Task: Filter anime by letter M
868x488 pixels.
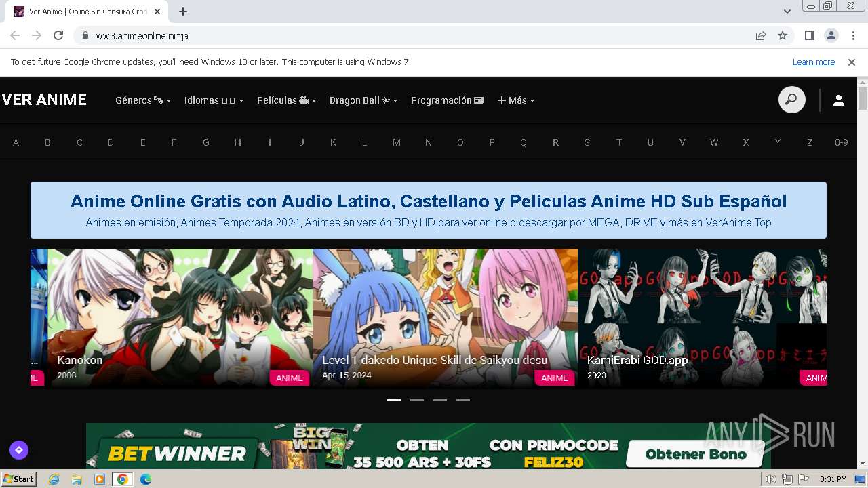Action: coord(397,142)
